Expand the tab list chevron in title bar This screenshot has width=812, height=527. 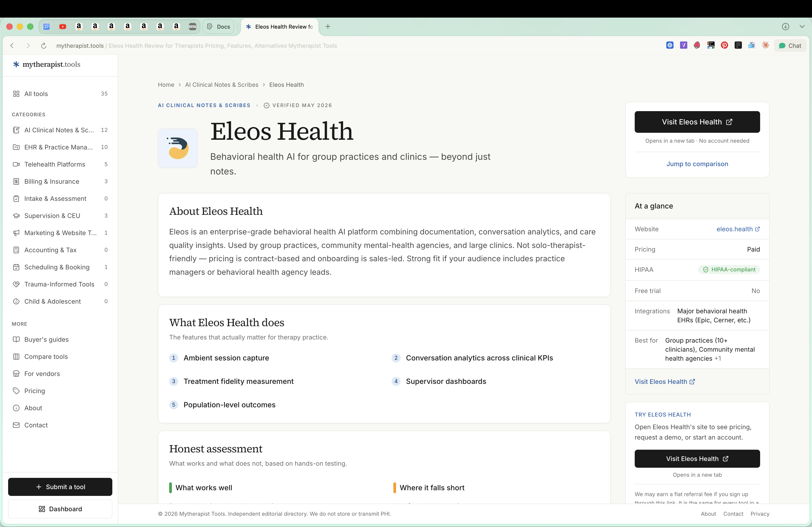click(x=802, y=27)
